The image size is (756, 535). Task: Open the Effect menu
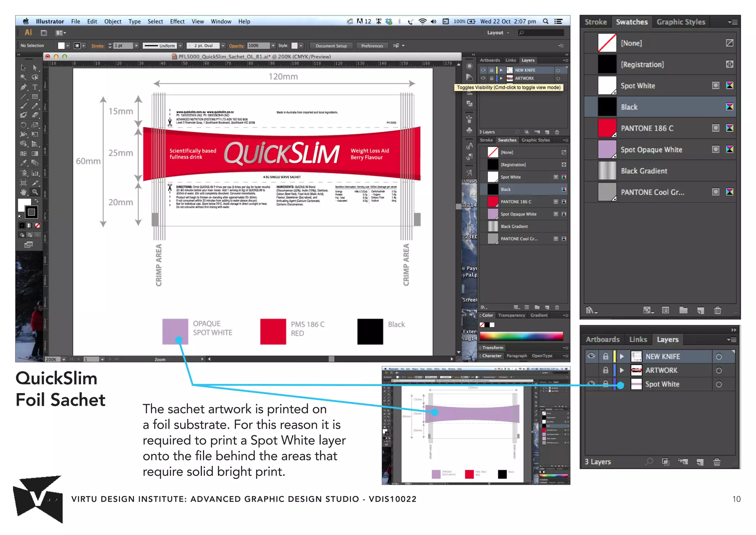pyautogui.click(x=177, y=21)
